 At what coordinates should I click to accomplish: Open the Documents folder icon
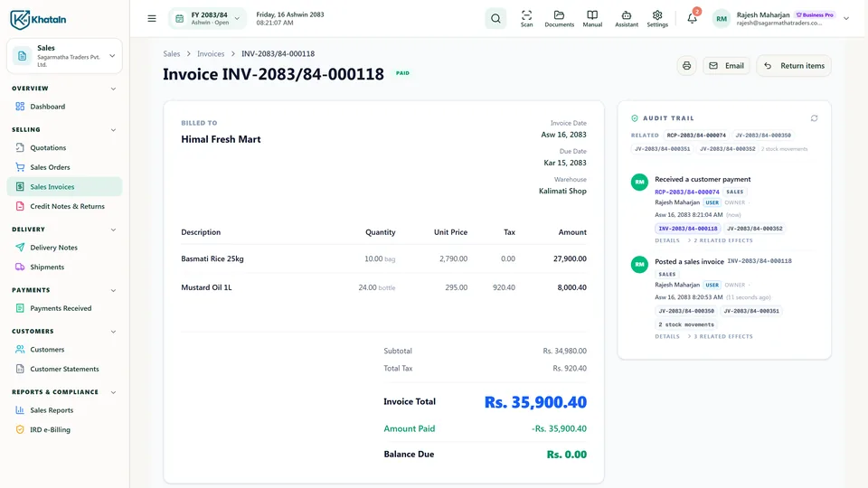click(x=559, y=19)
